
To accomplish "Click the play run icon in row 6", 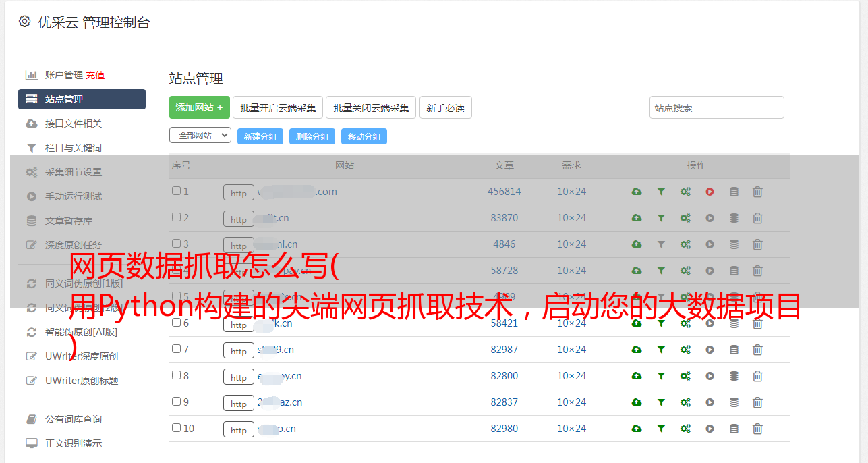I will (710, 323).
